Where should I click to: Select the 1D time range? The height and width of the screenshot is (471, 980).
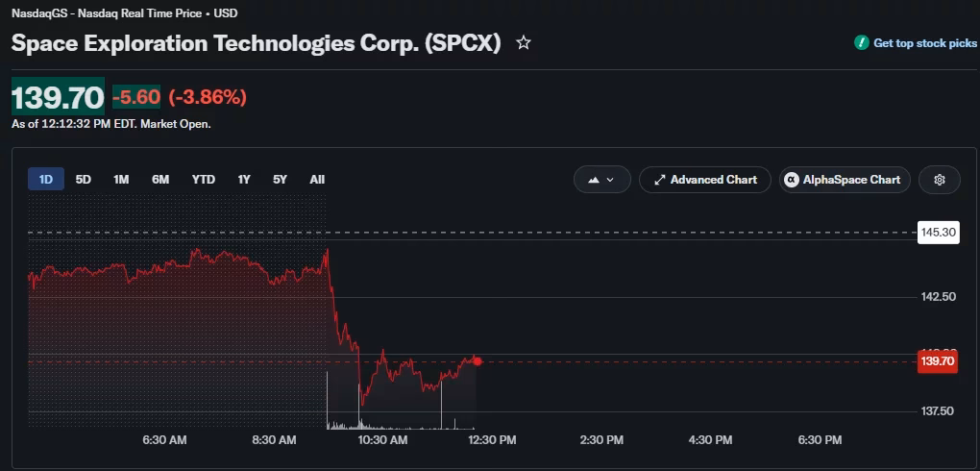pyautogui.click(x=46, y=180)
